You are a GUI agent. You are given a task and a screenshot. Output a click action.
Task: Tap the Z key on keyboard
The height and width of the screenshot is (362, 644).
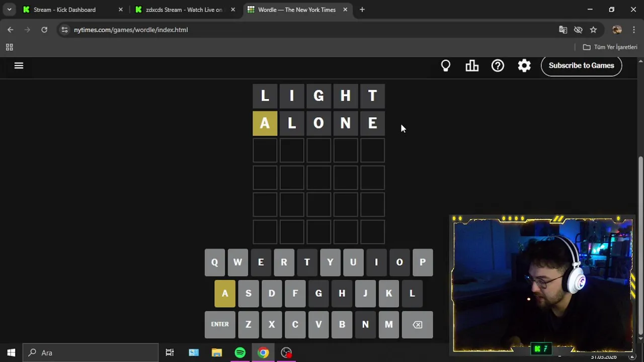click(248, 324)
